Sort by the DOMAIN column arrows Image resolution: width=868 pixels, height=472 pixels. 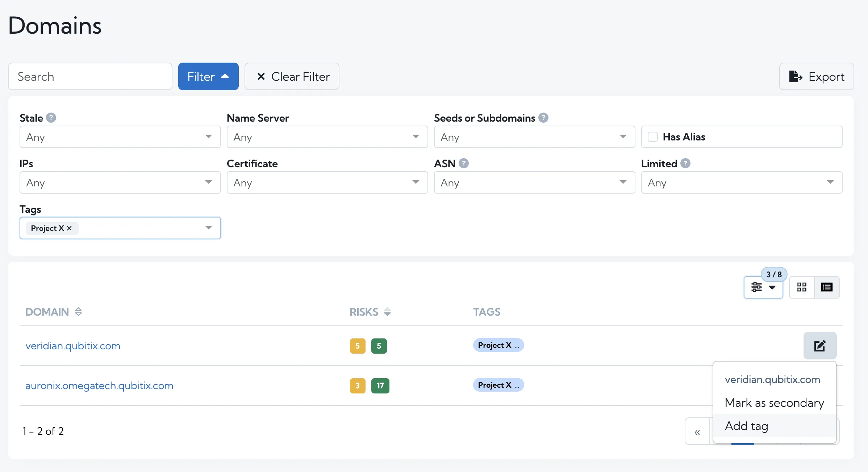tap(78, 312)
